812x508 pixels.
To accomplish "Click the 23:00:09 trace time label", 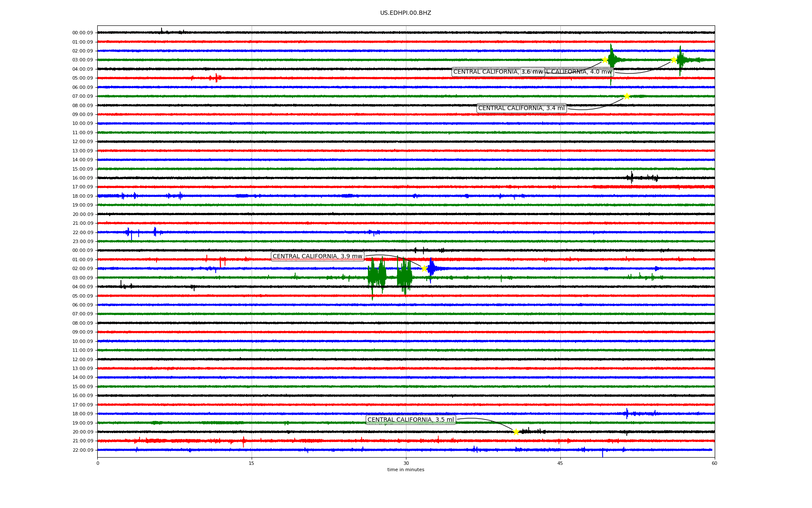I will [82, 242].
